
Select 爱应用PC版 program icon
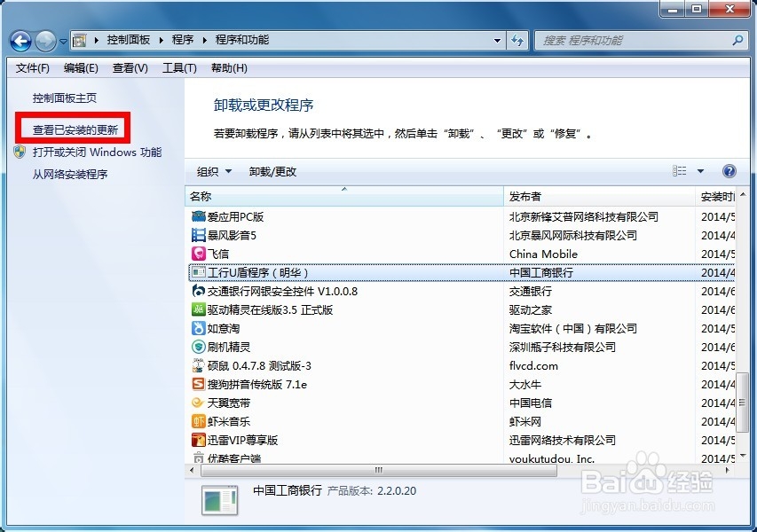[x=199, y=216]
